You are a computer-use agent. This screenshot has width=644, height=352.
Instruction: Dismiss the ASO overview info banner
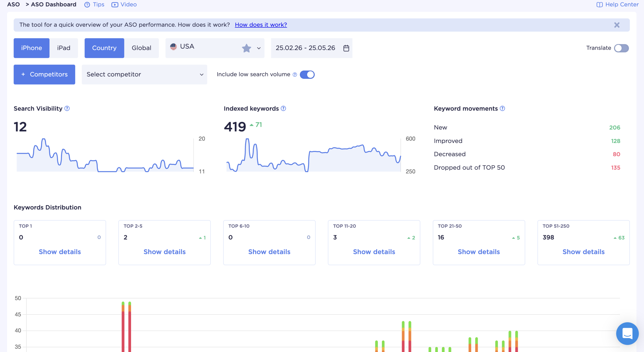coord(617,25)
